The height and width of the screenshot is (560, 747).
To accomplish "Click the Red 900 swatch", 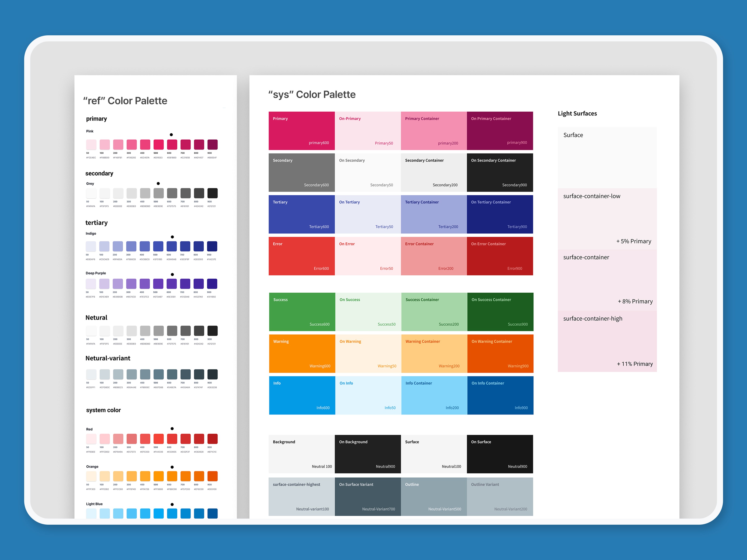I will [212, 439].
